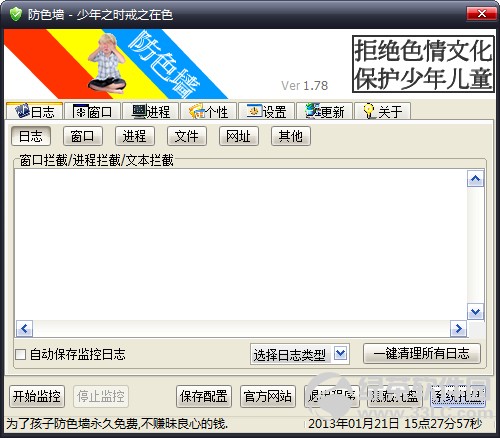The height and width of the screenshot is (438, 500).
Task: Click inside the empty log list area
Action: pyautogui.click(x=241, y=245)
